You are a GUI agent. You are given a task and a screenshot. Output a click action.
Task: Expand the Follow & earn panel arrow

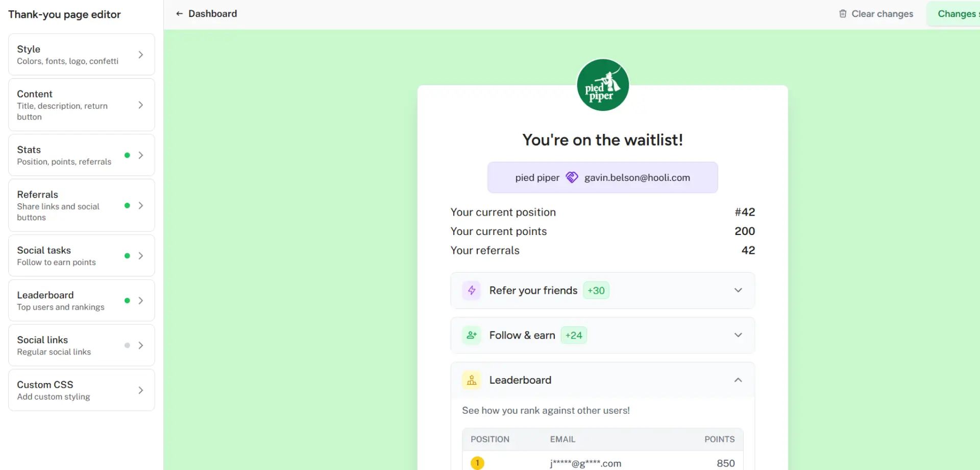tap(738, 335)
